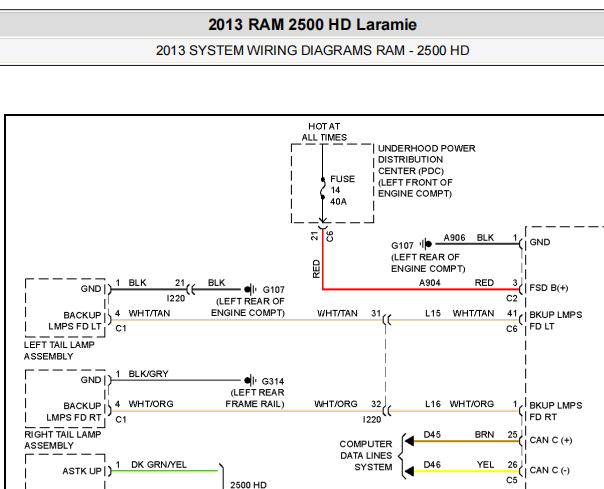Click the 'L15' circuit label
This screenshot has width=604, height=489.
[433, 314]
